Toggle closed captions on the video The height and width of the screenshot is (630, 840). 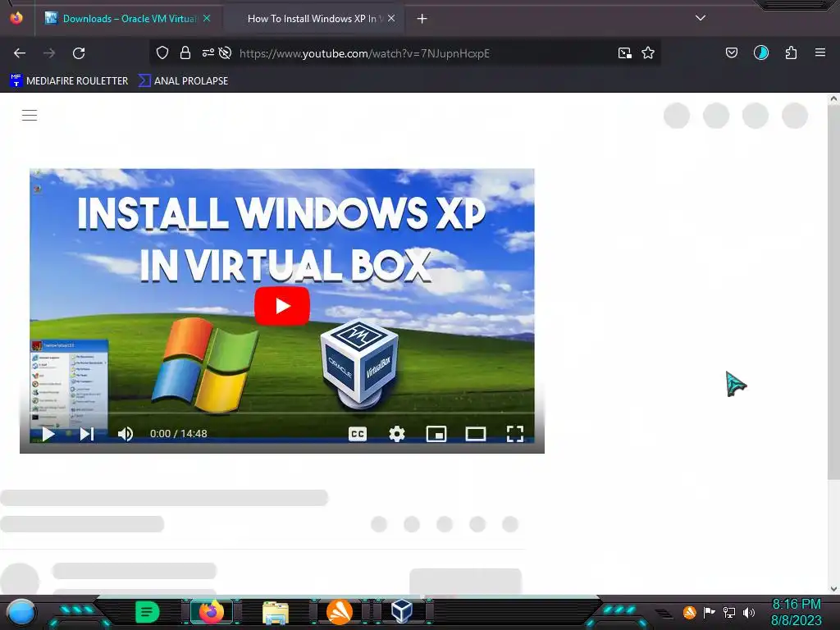[358, 434]
